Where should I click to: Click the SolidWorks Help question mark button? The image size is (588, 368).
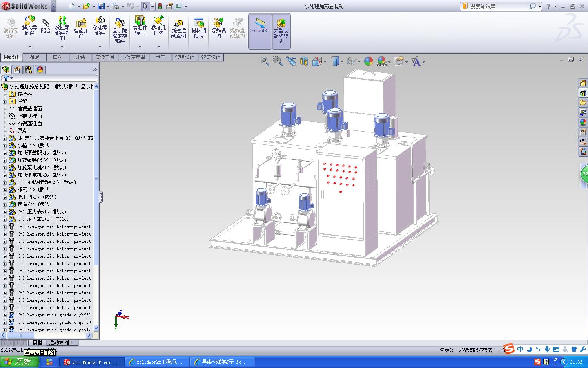(x=548, y=6)
